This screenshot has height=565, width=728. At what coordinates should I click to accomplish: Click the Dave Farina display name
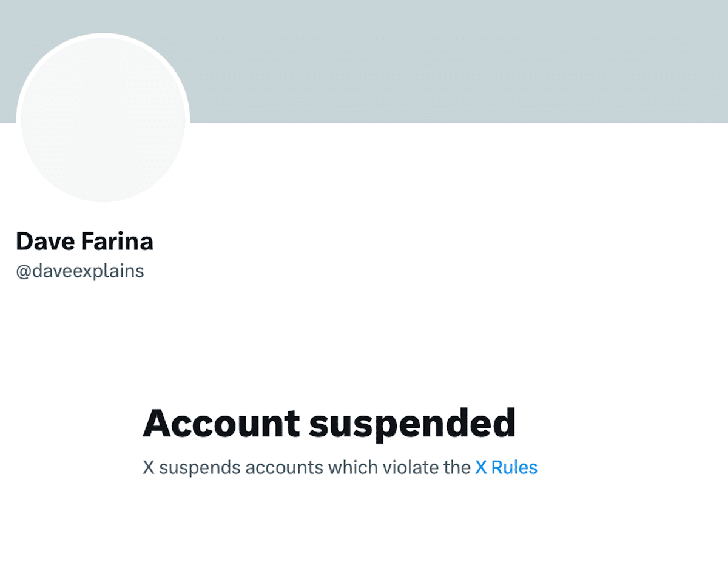coord(84,242)
